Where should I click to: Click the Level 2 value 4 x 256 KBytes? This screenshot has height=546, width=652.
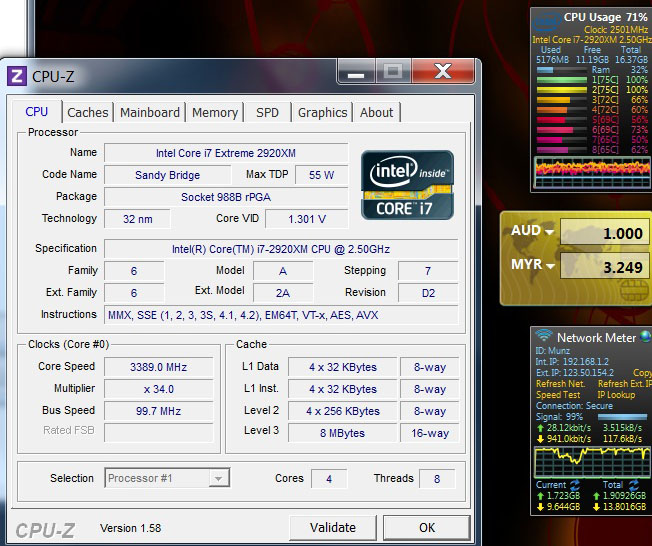(343, 411)
